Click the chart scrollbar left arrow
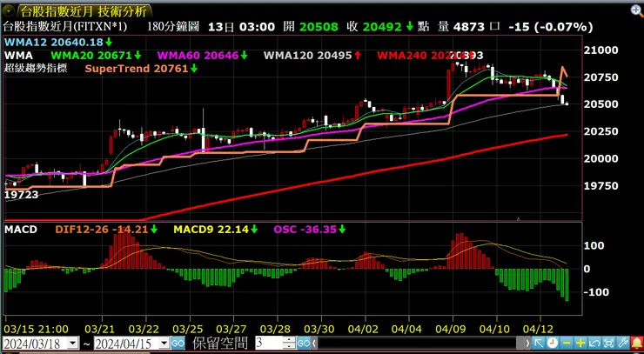The width and height of the screenshot is (644, 354). pos(315,343)
